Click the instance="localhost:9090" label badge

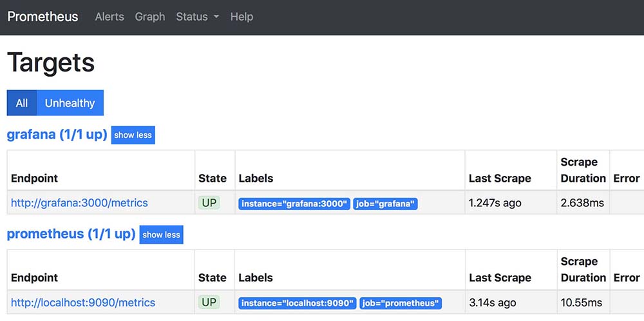pos(297,303)
